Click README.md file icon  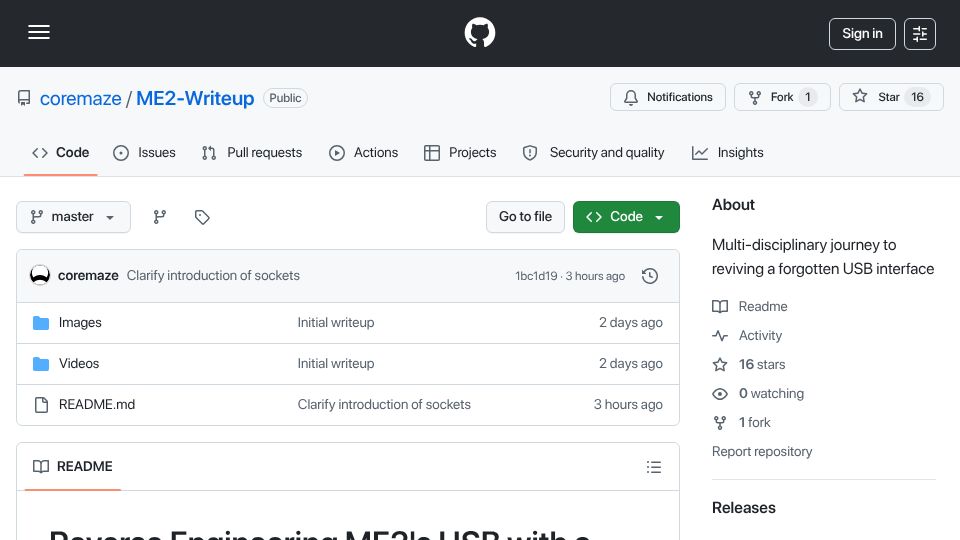tap(41, 405)
